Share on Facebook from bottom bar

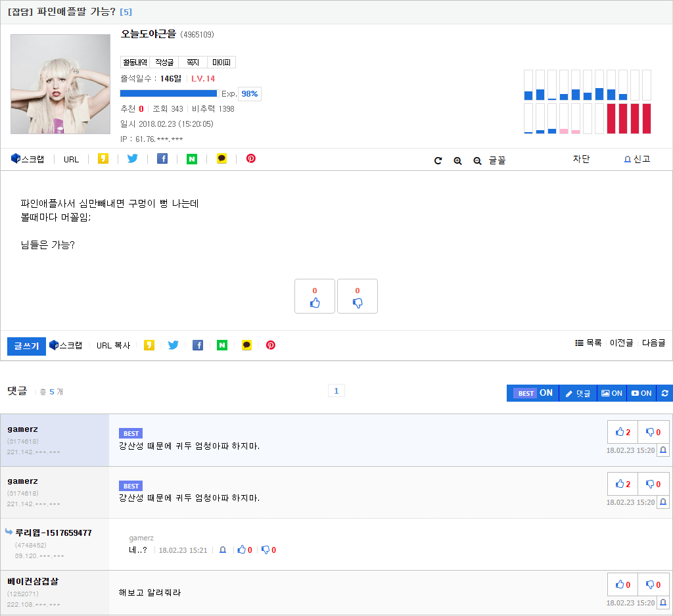click(x=197, y=344)
